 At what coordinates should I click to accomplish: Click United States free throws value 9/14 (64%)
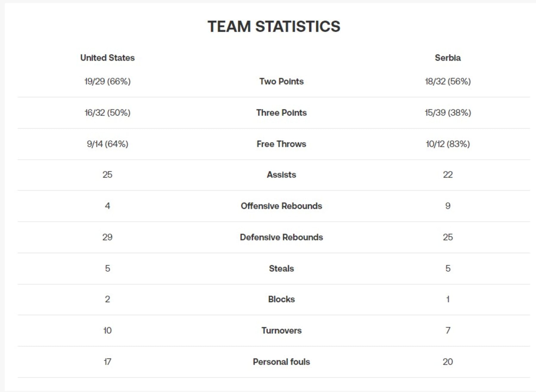coord(107,144)
